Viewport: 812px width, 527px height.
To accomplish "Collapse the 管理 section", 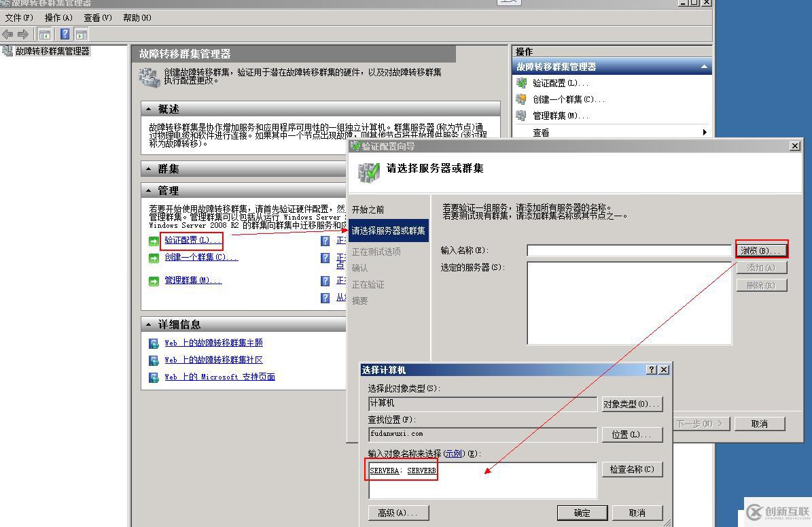I will [x=149, y=190].
